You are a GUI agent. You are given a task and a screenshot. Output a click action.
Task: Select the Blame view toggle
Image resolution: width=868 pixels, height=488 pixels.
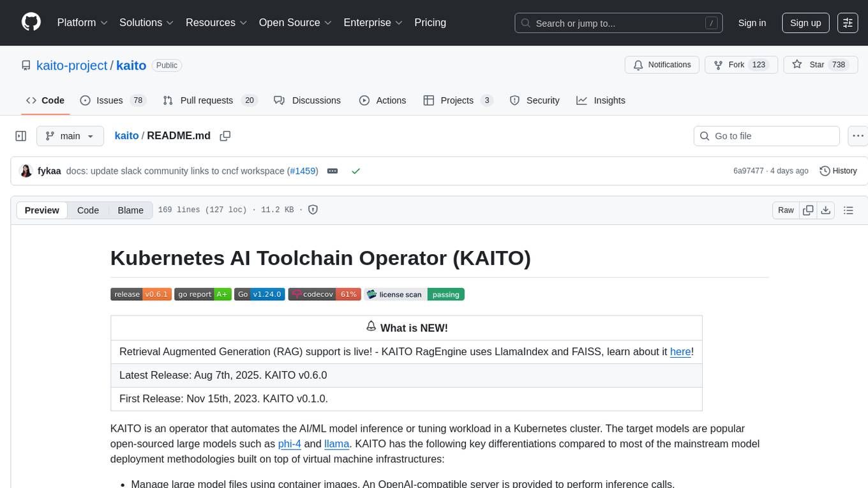pyautogui.click(x=130, y=210)
